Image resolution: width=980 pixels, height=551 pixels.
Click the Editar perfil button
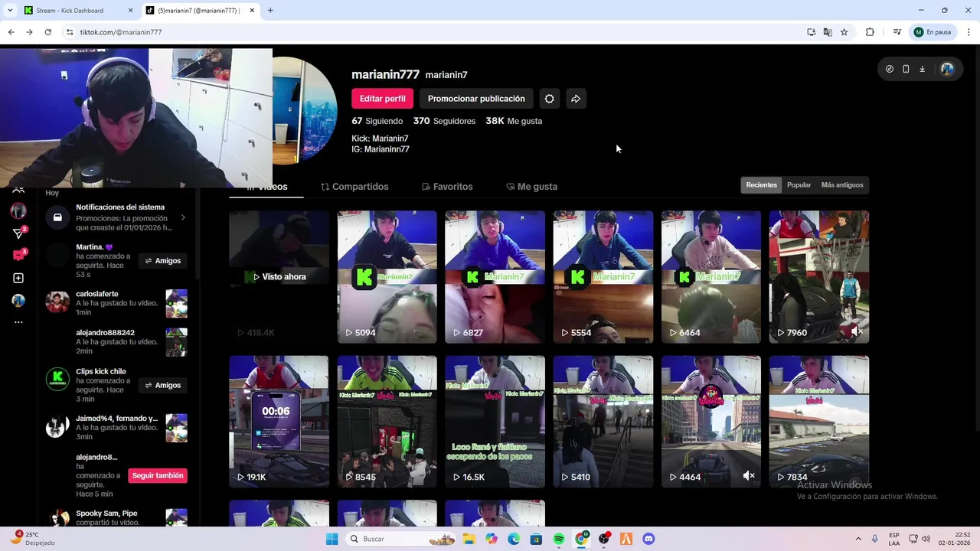pos(382,99)
